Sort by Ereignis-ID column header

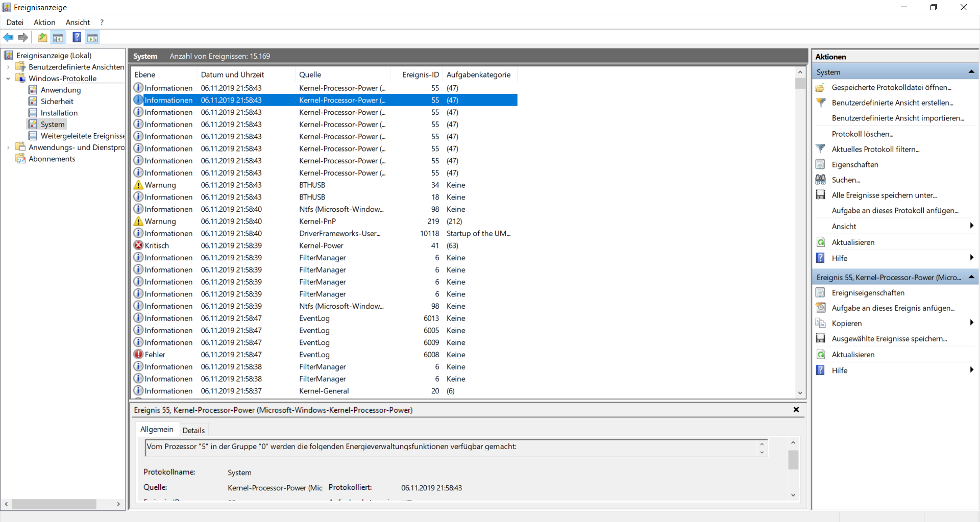pos(416,74)
